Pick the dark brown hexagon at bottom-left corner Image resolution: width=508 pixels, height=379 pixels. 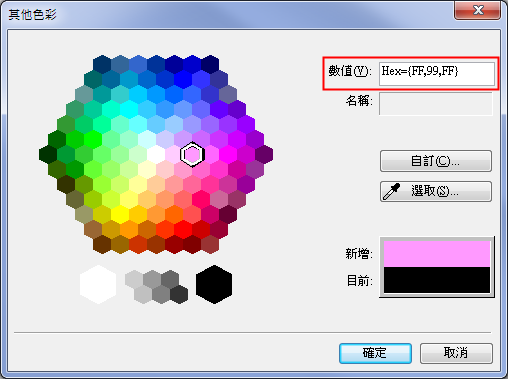point(102,245)
